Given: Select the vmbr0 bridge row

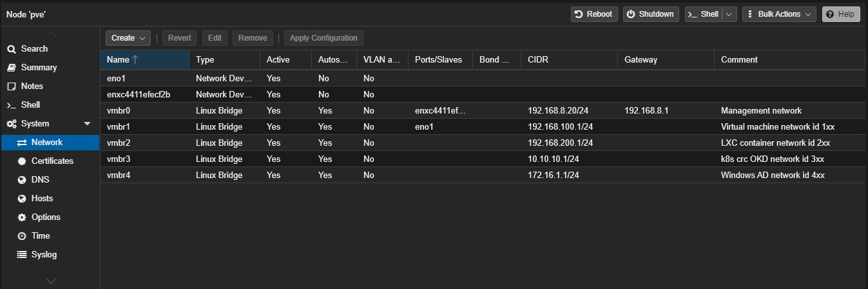Looking at the screenshot, I should 119,111.
